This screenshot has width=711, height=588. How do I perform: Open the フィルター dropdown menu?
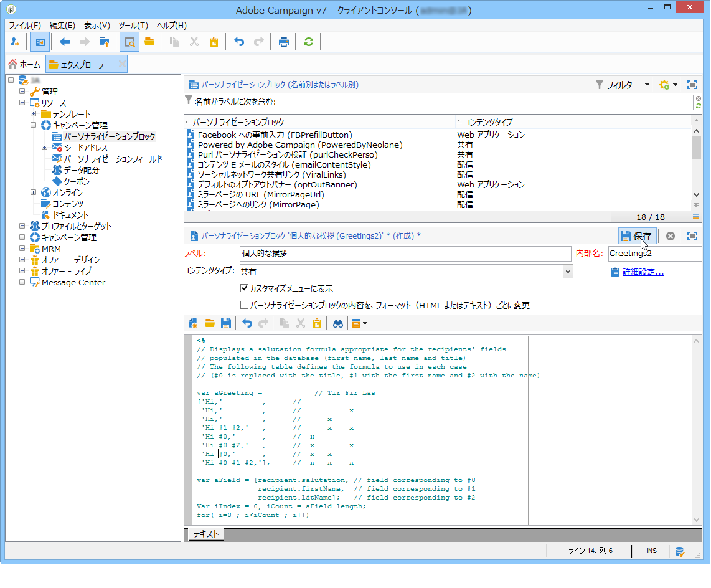[623, 85]
